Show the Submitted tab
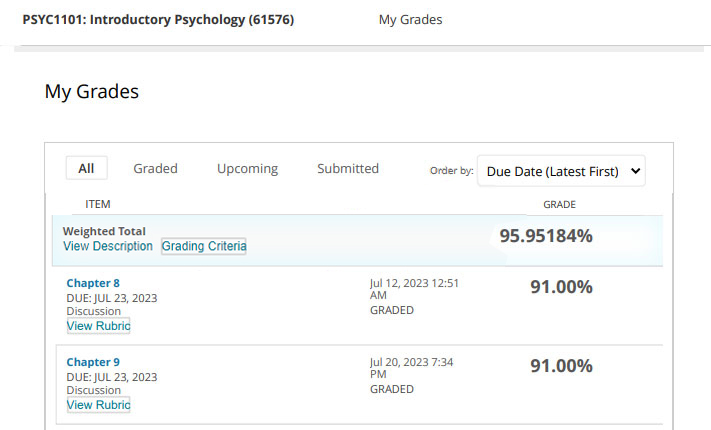 tap(348, 168)
